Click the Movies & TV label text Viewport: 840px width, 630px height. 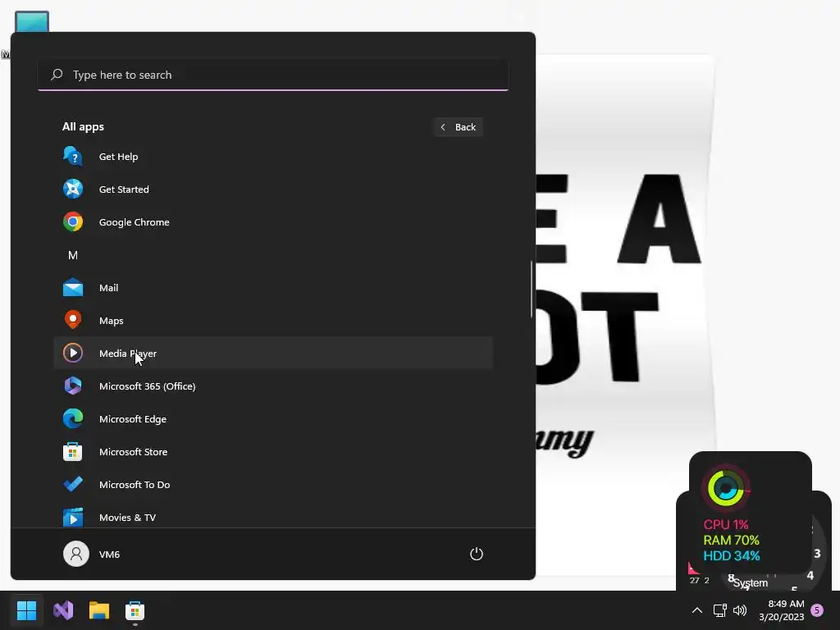(127, 517)
